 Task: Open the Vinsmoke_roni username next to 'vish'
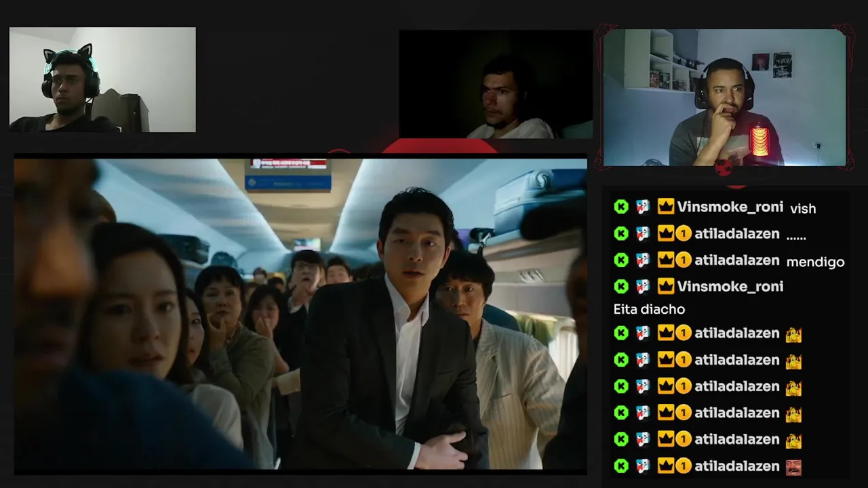(730, 207)
